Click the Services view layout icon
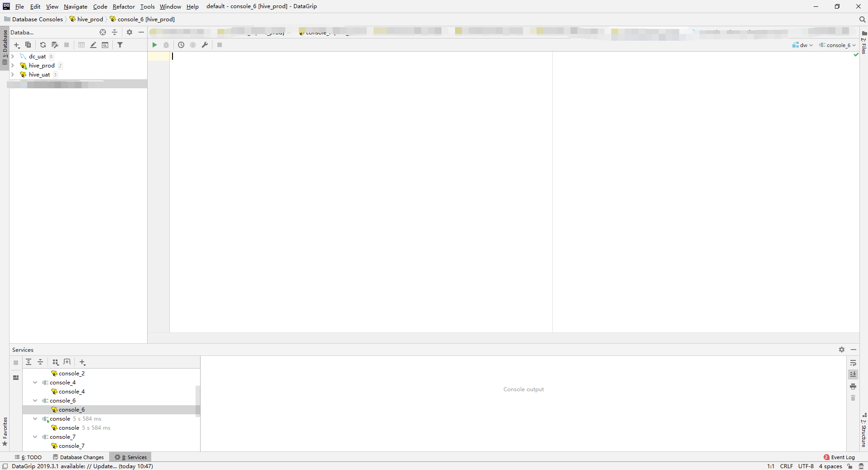 pyautogui.click(x=16, y=378)
